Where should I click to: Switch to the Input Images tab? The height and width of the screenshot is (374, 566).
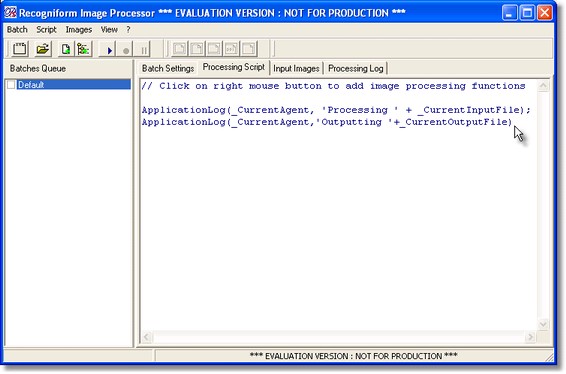point(296,68)
